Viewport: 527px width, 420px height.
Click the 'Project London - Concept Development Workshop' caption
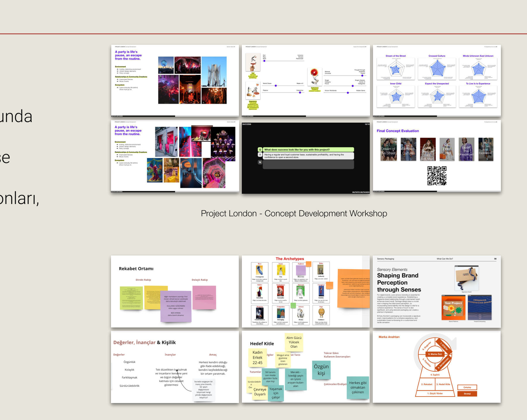294,214
